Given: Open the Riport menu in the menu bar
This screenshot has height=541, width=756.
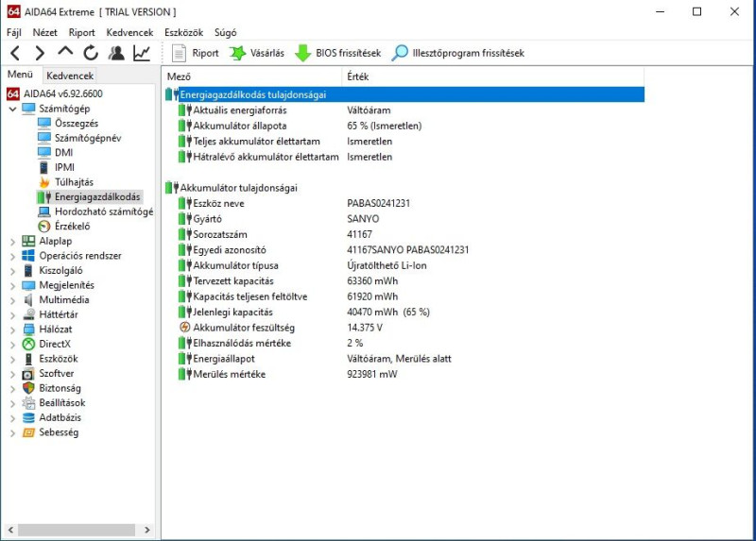Looking at the screenshot, I should click(x=81, y=32).
